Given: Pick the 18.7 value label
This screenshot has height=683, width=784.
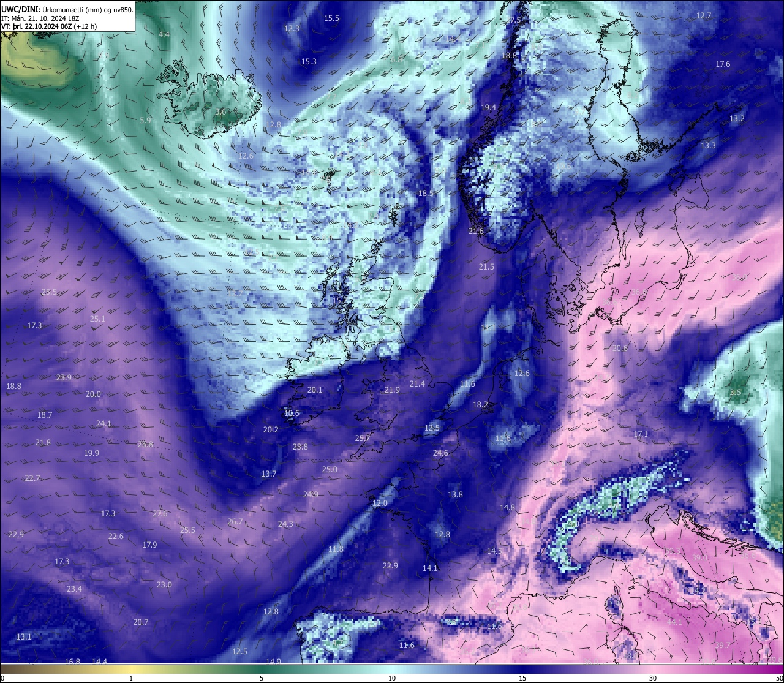Looking at the screenshot, I should point(45,415).
